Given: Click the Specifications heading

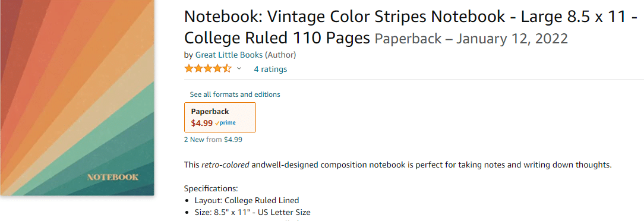Looking at the screenshot, I should [211, 189].
